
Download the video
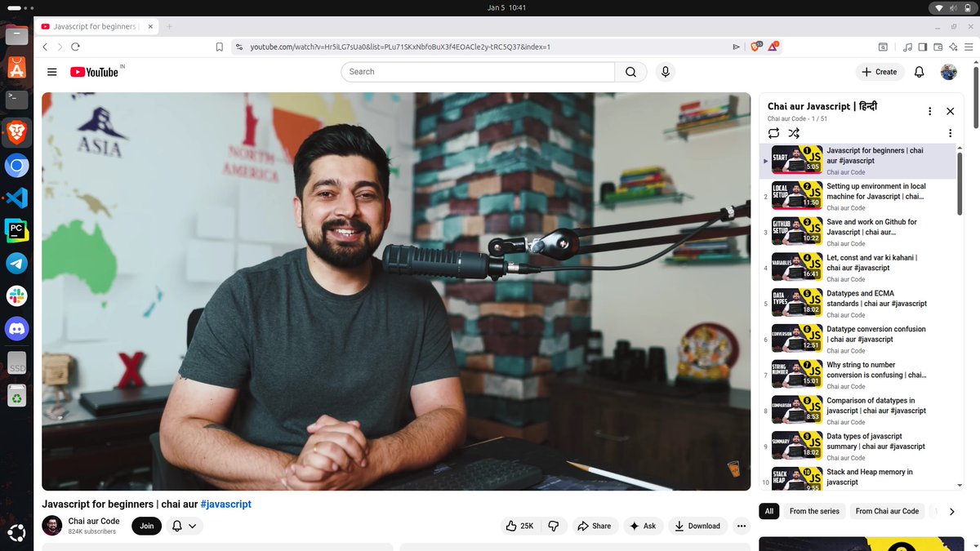697,526
